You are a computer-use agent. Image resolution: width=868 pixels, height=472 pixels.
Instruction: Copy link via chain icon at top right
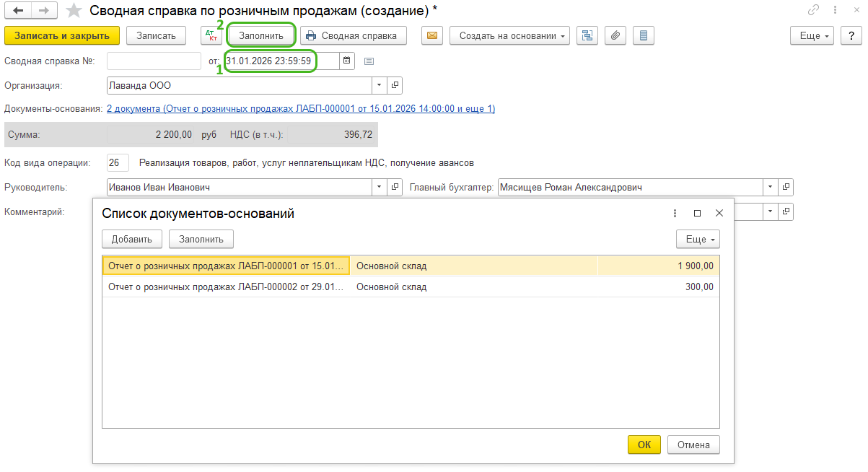point(814,10)
